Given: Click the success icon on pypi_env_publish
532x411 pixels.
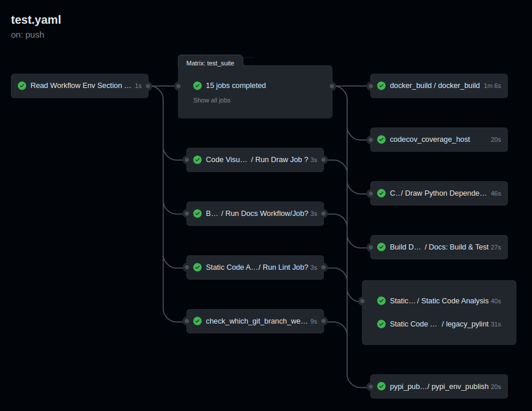Looking at the screenshot, I should tap(382, 386).
